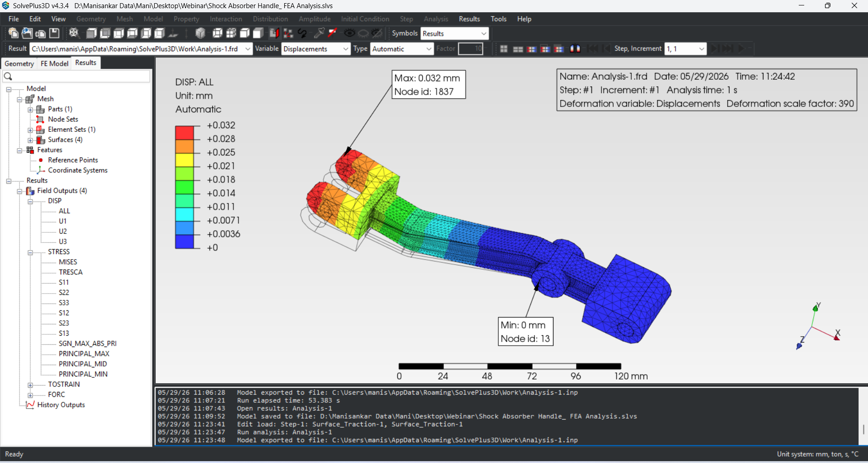The image size is (868, 463).
Task: Click the Show model edges cube icon
Action: click(245, 33)
